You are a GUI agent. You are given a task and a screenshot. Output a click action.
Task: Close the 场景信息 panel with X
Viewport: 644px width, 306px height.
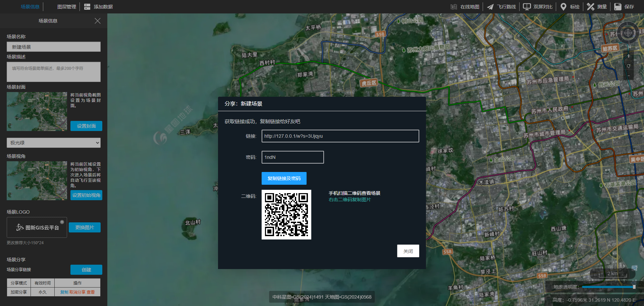point(98,21)
